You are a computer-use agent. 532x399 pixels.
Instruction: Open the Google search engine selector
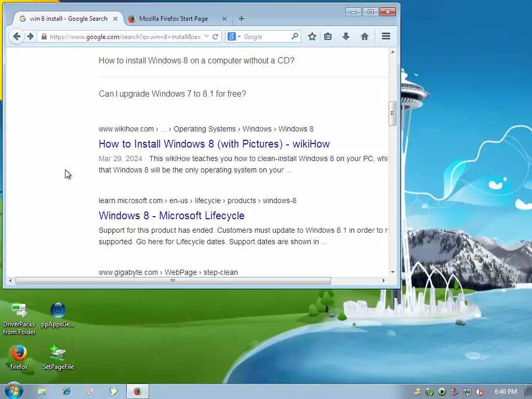(x=234, y=37)
